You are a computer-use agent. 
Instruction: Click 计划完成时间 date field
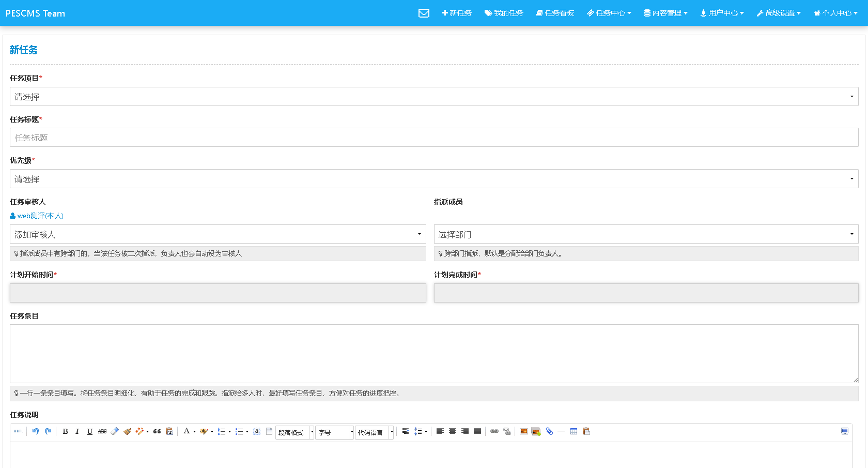[x=646, y=293]
